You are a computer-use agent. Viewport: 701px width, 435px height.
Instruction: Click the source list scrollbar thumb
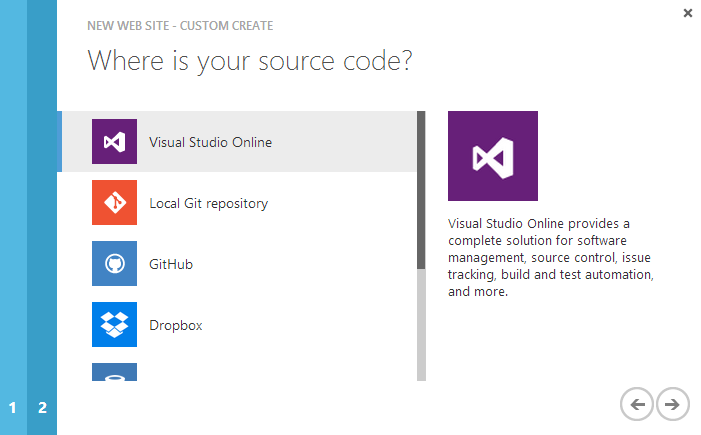point(421,190)
